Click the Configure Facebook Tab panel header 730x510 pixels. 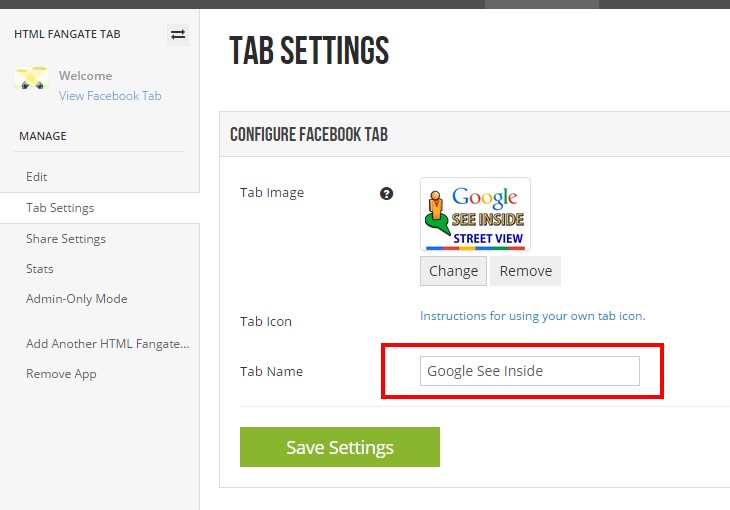point(475,134)
